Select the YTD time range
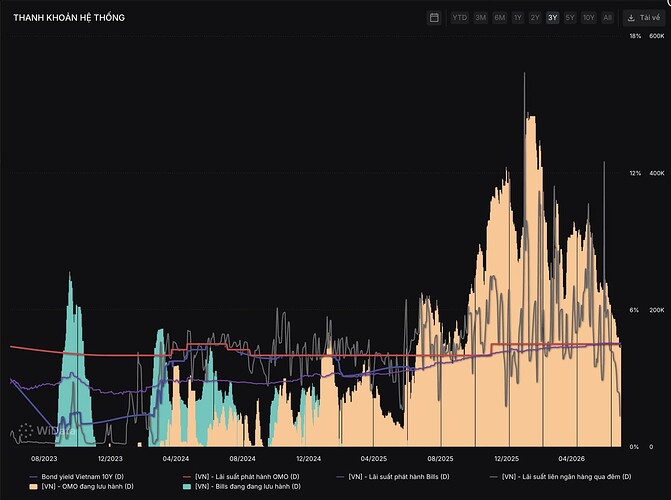 point(460,18)
